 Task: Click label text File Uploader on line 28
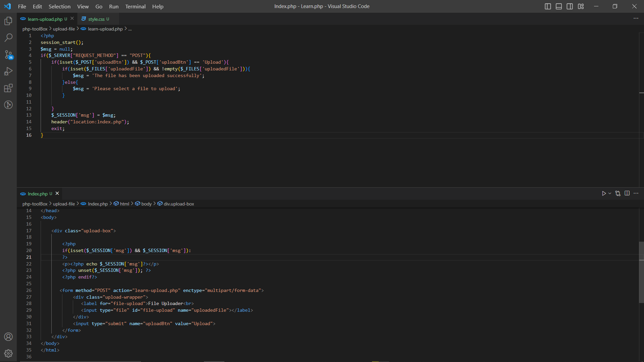[165, 303]
